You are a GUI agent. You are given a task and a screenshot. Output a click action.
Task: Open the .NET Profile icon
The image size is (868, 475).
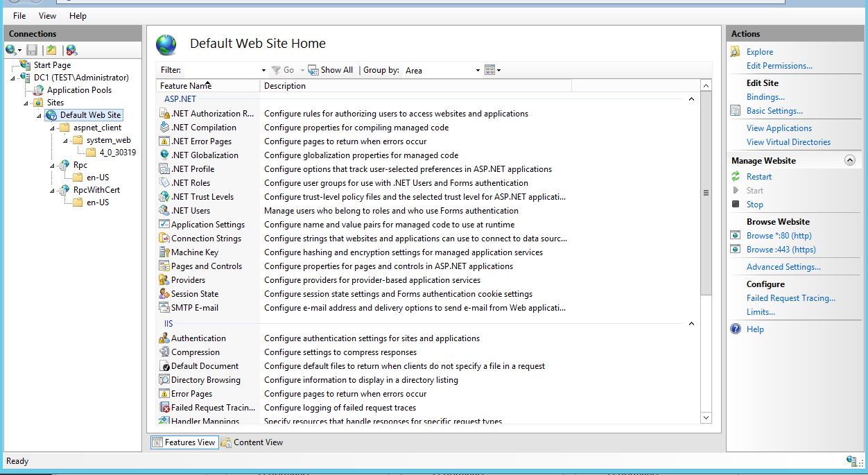point(164,169)
